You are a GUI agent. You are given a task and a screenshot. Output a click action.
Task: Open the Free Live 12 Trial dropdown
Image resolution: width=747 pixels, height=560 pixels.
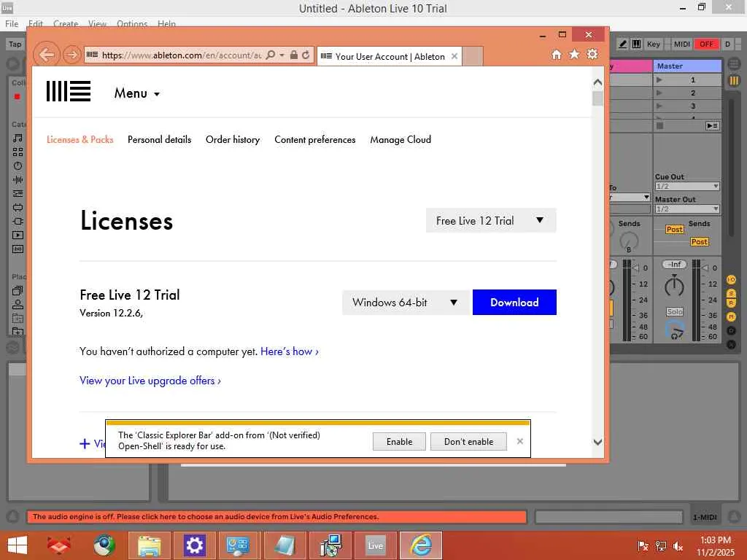(491, 220)
